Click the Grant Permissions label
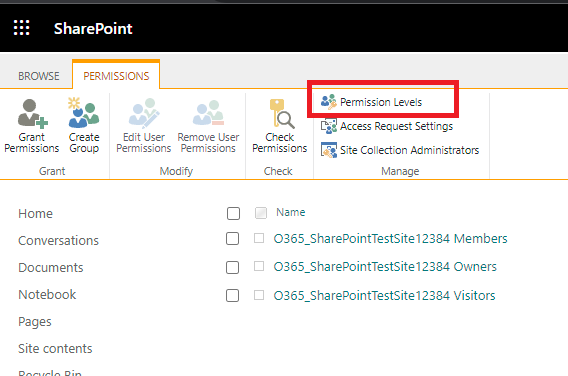The image size is (568, 376). (32, 143)
